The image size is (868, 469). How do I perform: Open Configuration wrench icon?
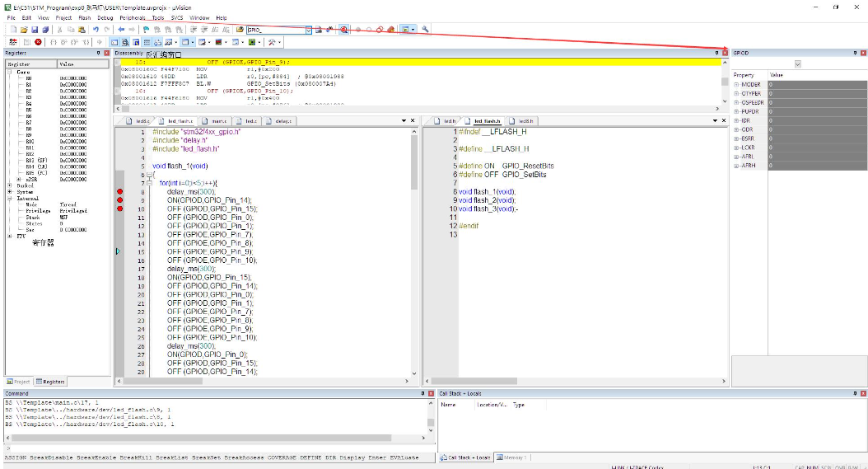pos(425,30)
